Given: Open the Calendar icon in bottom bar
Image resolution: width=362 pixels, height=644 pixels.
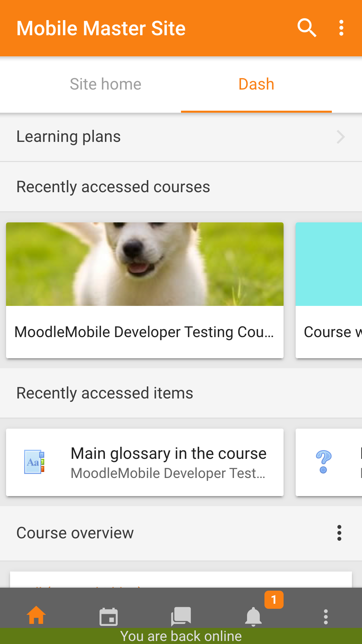Looking at the screenshot, I should coord(109,616).
